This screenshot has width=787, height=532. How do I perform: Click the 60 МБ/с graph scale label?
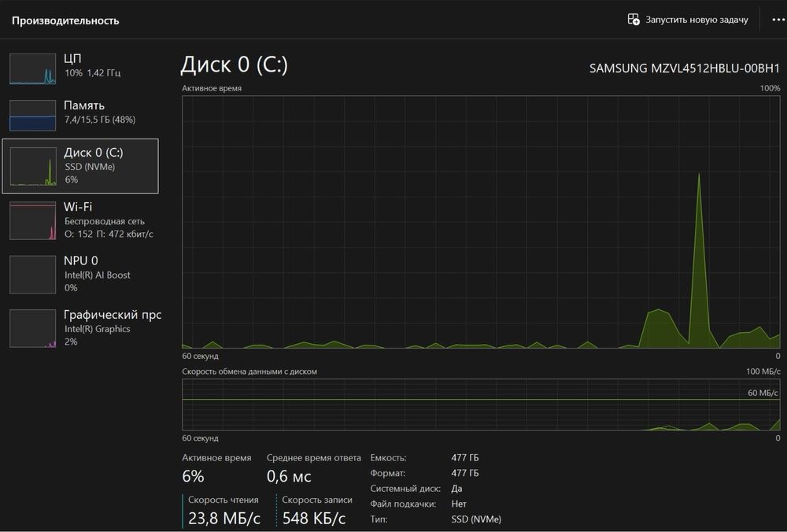tap(763, 393)
